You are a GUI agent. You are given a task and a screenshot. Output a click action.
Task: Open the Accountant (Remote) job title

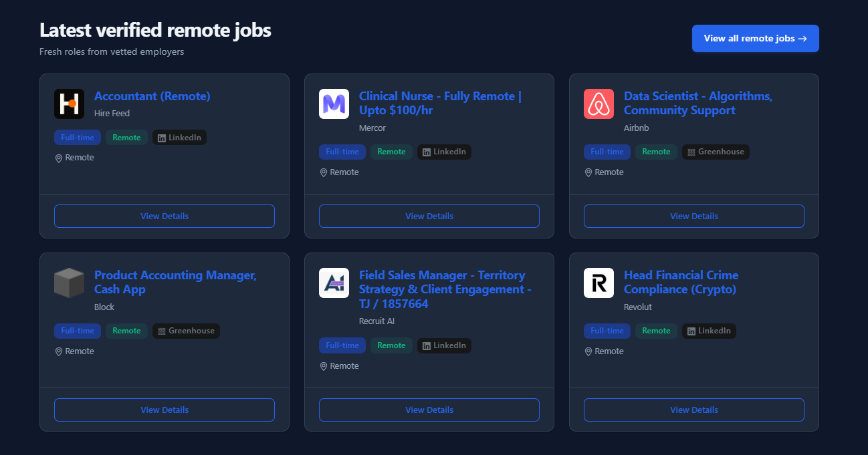[152, 96]
